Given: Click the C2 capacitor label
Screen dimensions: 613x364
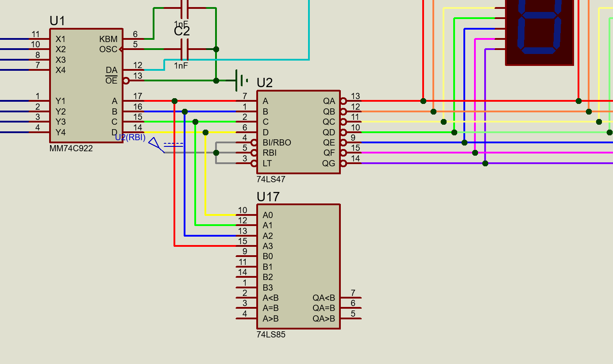Looking at the screenshot, I should 182,31.
